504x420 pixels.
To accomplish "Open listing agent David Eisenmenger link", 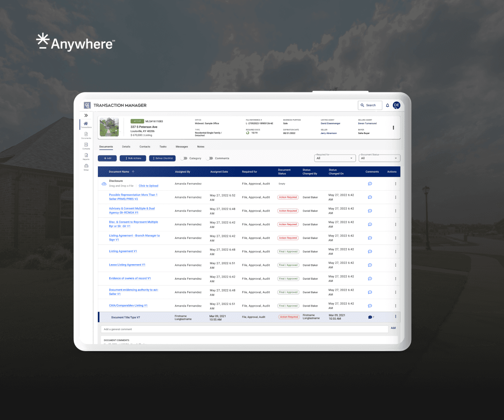I will pos(331,123).
